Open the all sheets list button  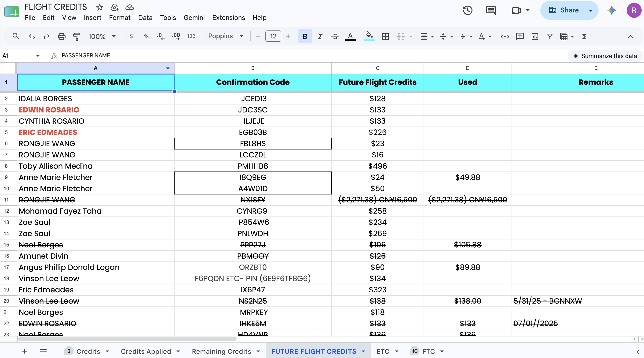(x=43, y=351)
